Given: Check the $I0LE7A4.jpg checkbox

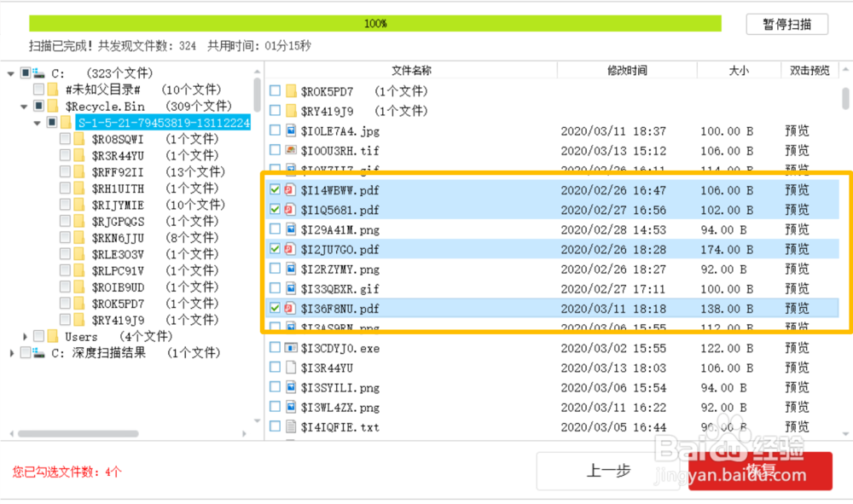Looking at the screenshot, I should (276, 130).
